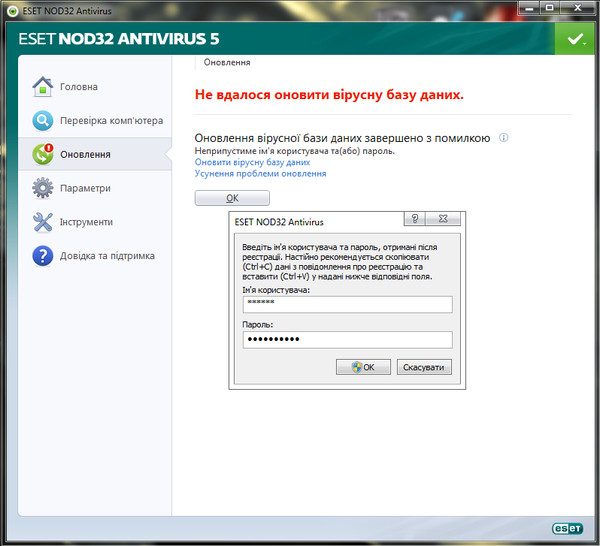Click the green protection status checkmark

(x=574, y=39)
